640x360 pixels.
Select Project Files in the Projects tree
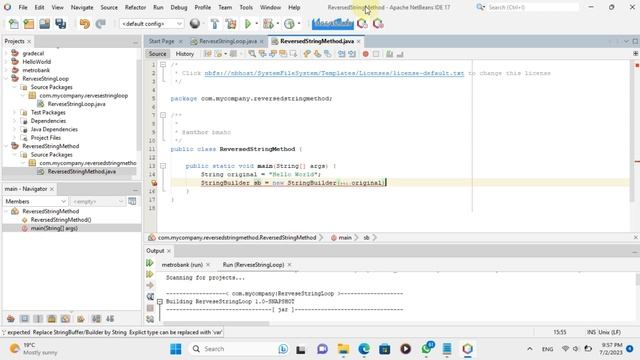46,138
